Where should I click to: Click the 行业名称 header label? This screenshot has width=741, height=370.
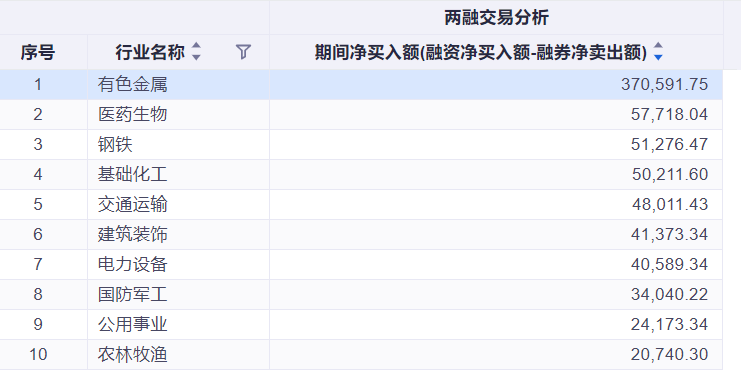[x=150, y=52]
